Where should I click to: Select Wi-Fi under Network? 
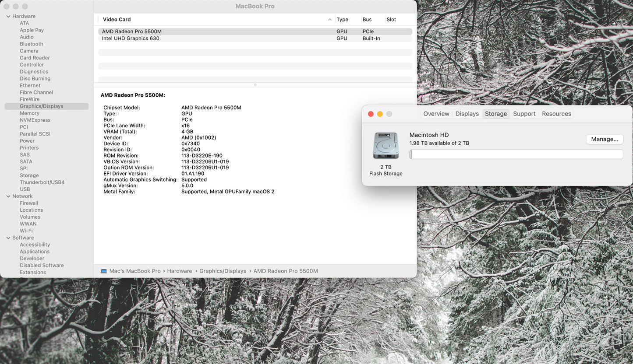point(26,231)
